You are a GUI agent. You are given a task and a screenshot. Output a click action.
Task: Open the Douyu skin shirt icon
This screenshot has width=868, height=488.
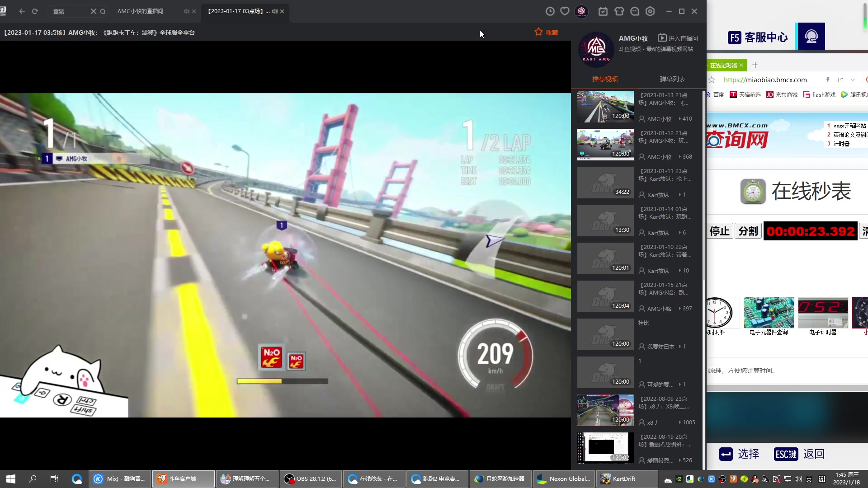619,11
